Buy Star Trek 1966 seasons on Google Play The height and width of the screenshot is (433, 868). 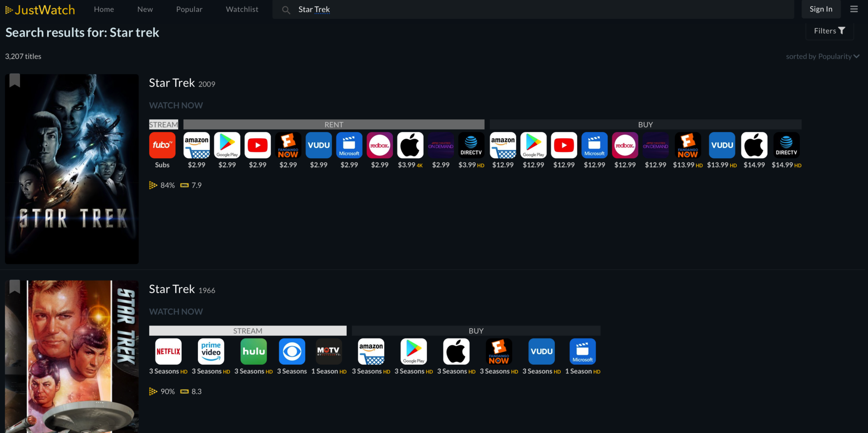tap(414, 351)
